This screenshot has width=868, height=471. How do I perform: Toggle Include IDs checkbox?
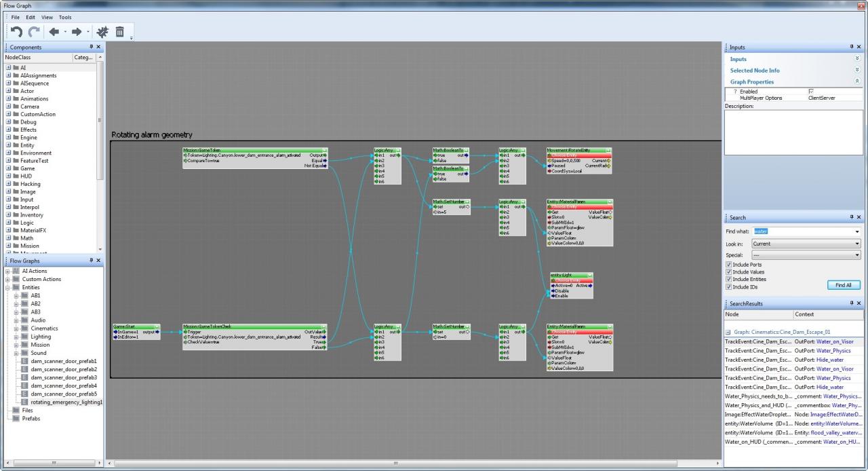click(729, 286)
